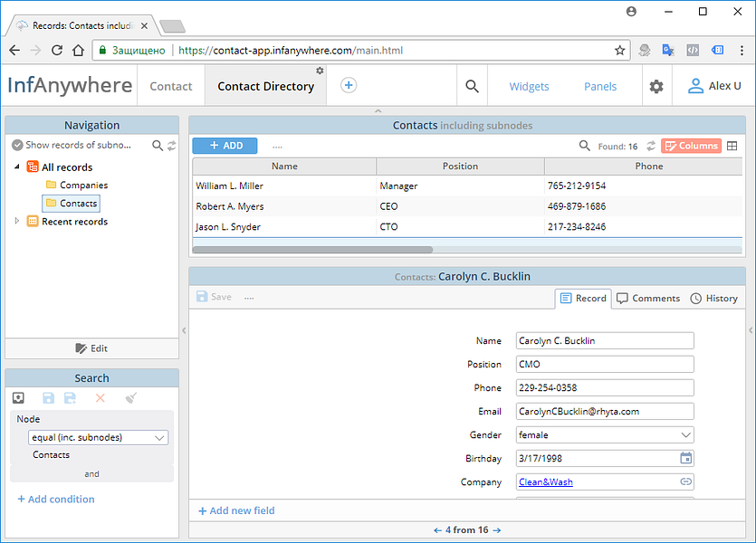Save search filter as new
The height and width of the screenshot is (543, 756).
[x=71, y=398]
